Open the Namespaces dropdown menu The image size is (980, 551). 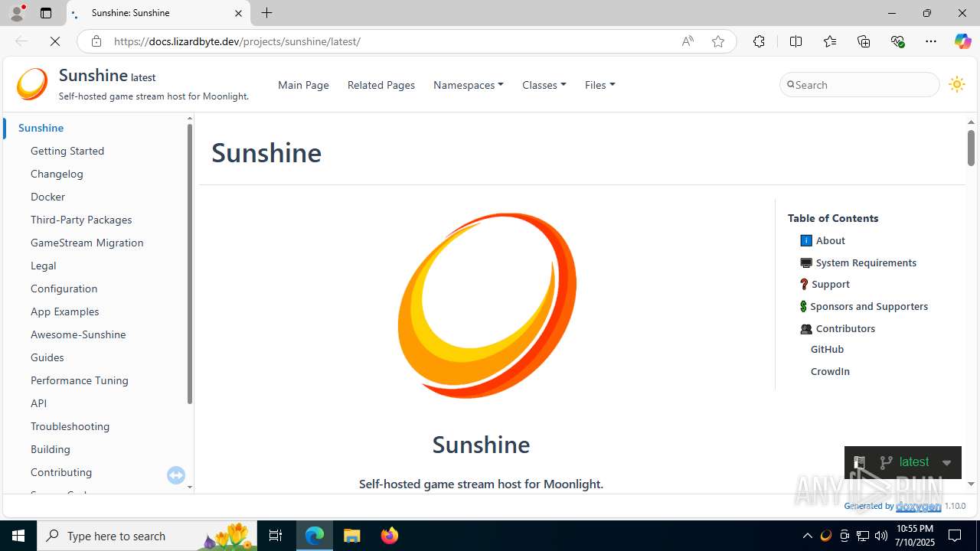[x=469, y=85]
